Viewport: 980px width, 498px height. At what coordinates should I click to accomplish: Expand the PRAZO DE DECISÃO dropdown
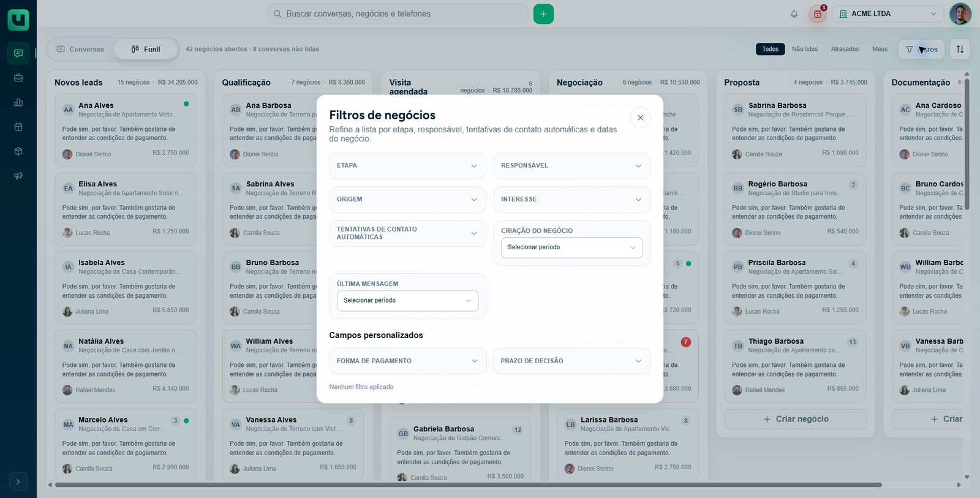[571, 361]
